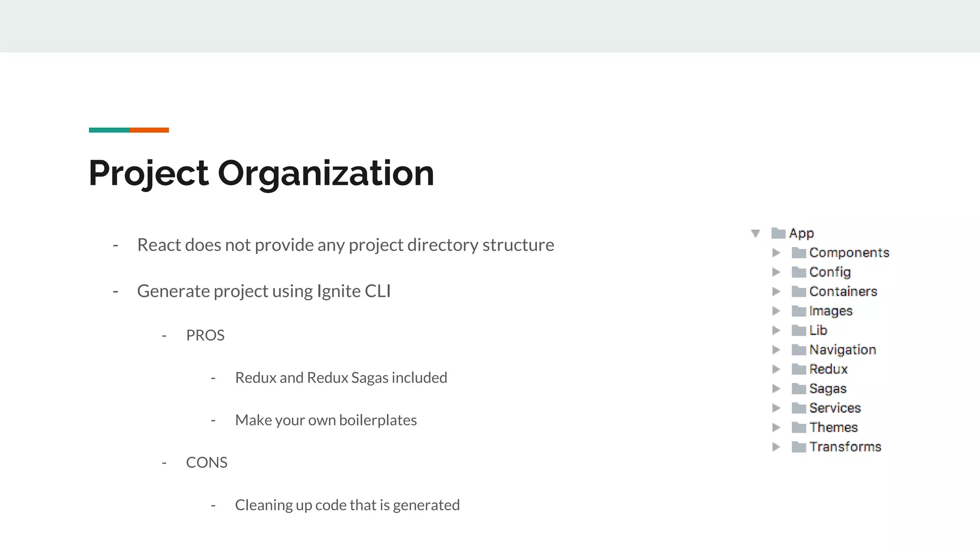Click the Containers folder icon

tap(799, 291)
